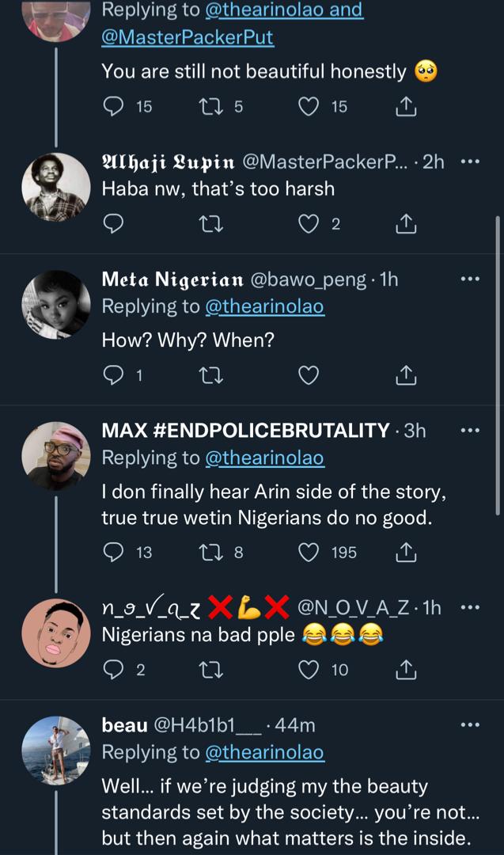The width and height of the screenshot is (504, 855).
Task: Open Meta Nigerian's profile picture
Action: click(x=55, y=305)
